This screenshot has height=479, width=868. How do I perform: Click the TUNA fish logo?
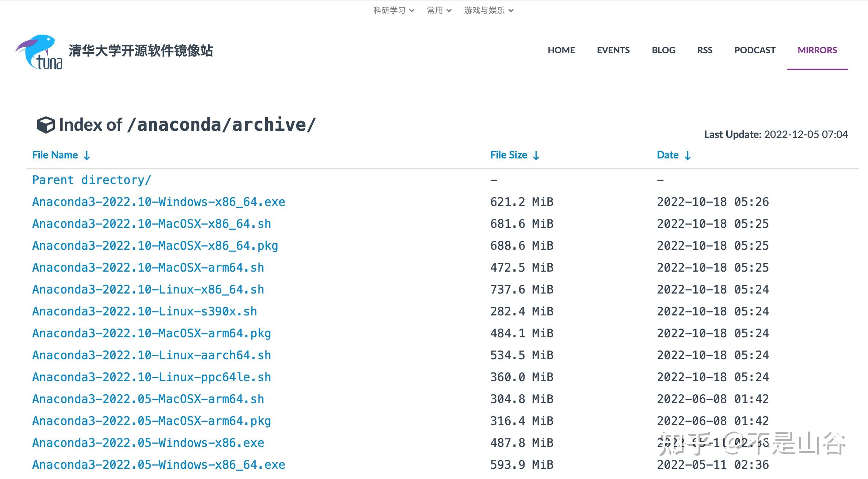(39, 52)
